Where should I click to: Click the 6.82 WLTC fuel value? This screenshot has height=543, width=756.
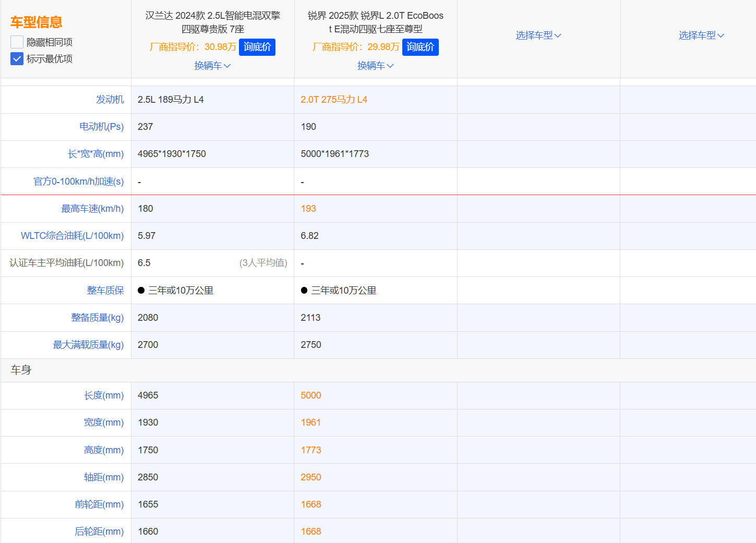tap(309, 236)
